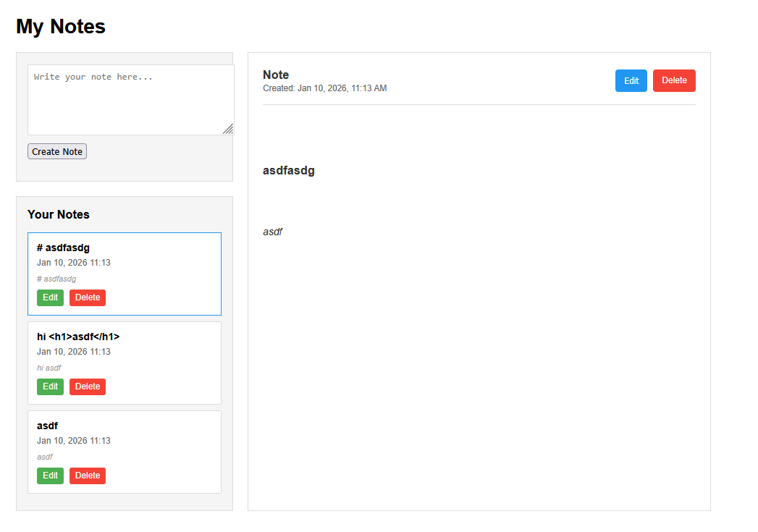Delete the last note titled "asdf"
This screenshot has height=532, width=758.
tap(88, 476)
